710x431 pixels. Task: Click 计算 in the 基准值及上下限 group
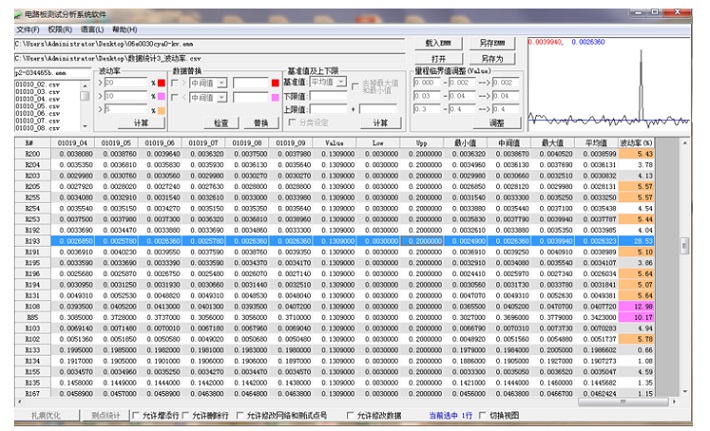pos(380,123)
